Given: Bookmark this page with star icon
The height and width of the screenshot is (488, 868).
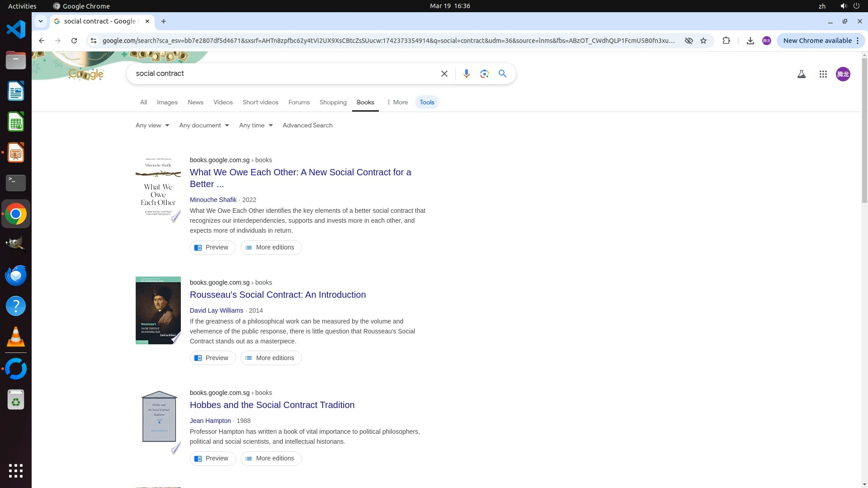Looking at the screenshot, I should 703,41.
